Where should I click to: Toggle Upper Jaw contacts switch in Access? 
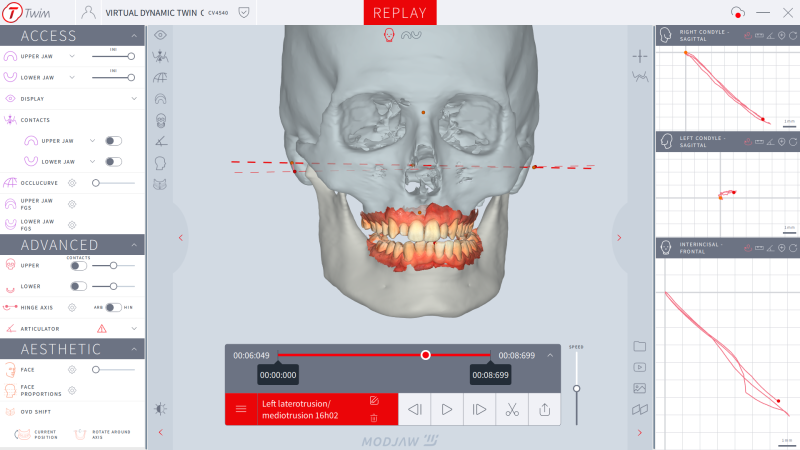click(x=113, y=141)
